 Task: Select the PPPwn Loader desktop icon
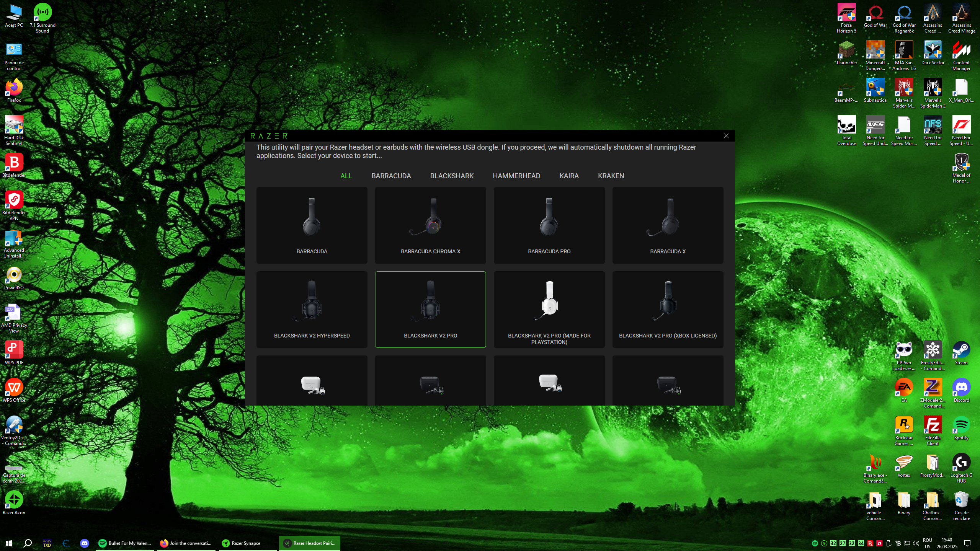pyautogui.click(x=904, y=355)
